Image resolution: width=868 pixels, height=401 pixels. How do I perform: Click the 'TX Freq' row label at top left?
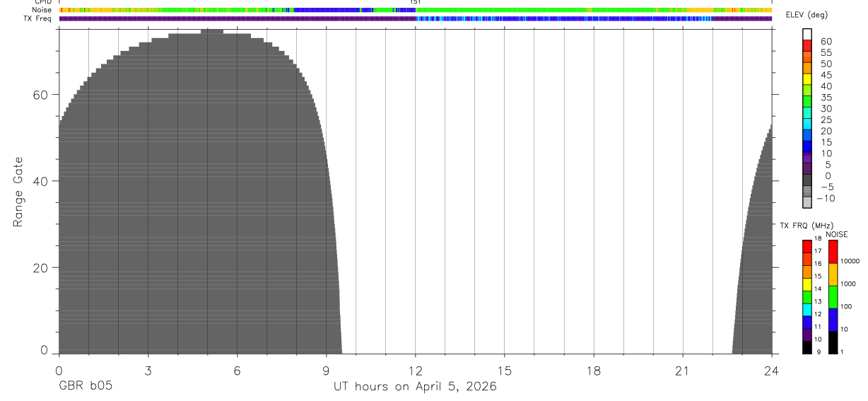[x=38, y=18]
